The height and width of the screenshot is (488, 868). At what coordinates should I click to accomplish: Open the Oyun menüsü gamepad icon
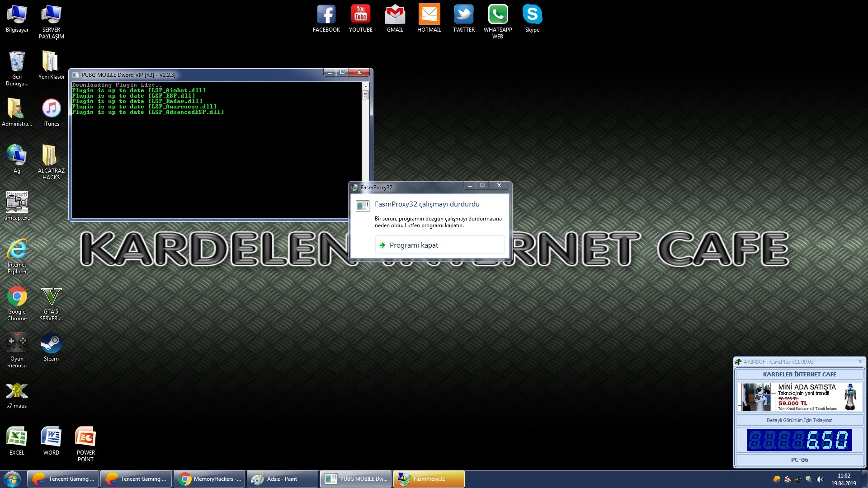(17, 351)
